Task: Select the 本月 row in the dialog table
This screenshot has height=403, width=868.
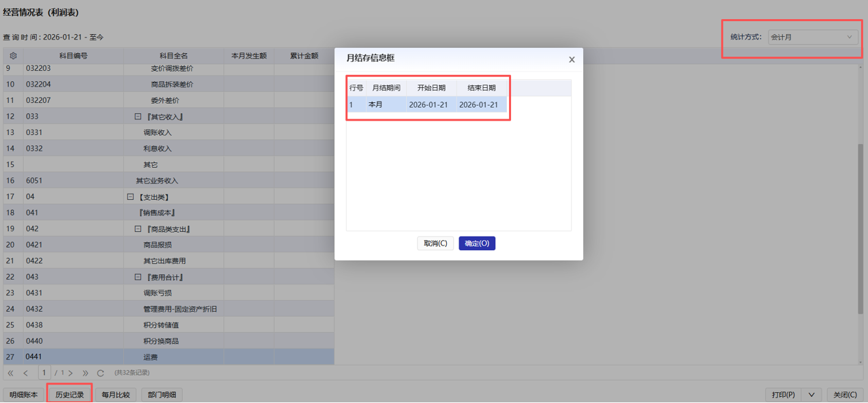Action: click(427, 105)
